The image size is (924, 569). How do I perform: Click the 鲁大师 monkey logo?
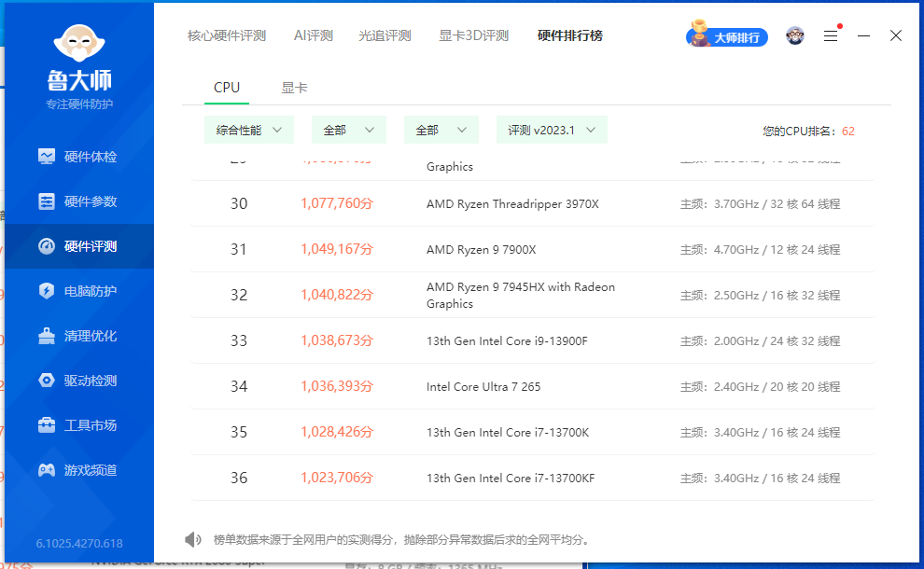click(79, 43)
